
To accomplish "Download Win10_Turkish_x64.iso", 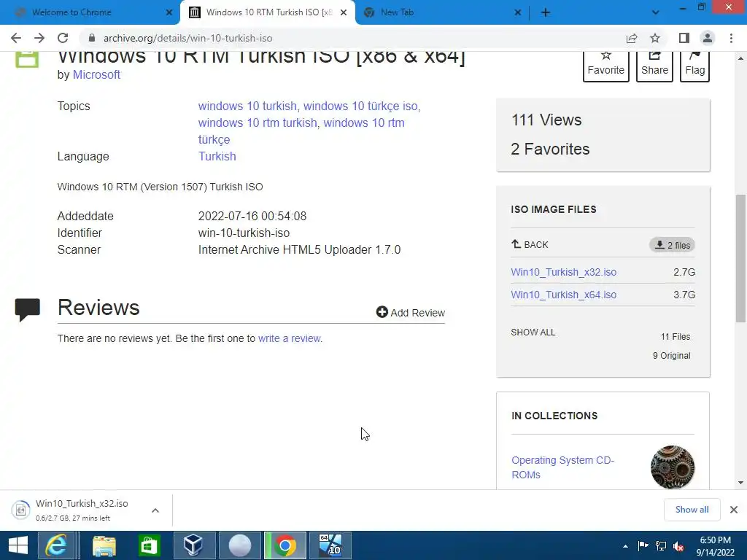I will 564,295.
